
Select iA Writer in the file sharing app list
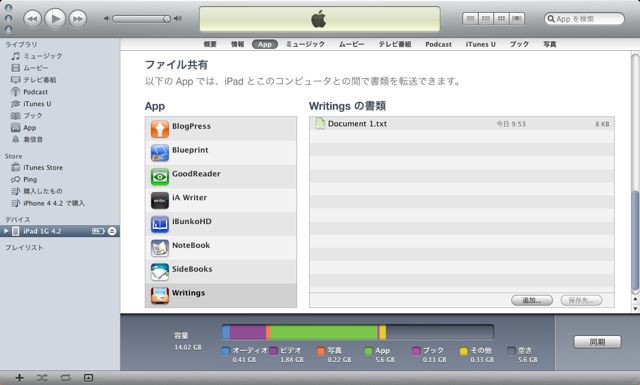(221, 200)
